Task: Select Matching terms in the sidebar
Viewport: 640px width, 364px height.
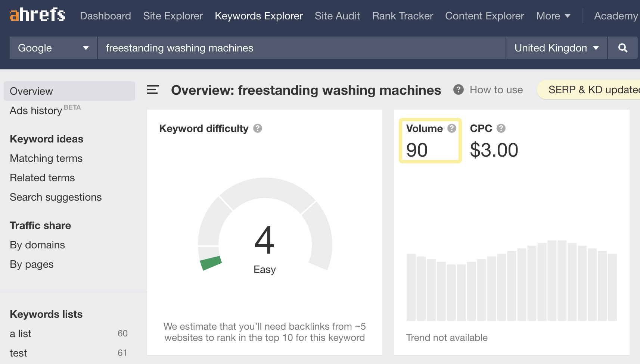Action: [x=46, y=159]
